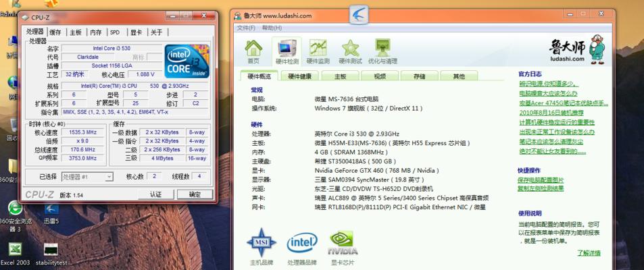This screenshot has width=644, height=270.
Task: Open the 文件(F) menu in Ludashi
Action: tap(246, 28)
